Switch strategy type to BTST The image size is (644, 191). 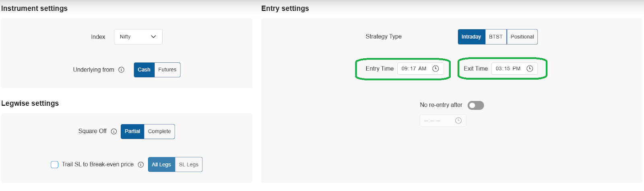point(496,37)
